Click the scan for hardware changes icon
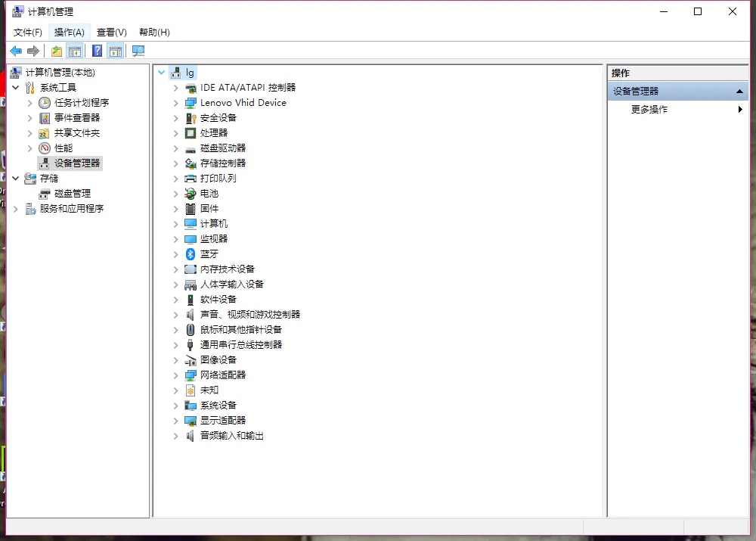 point(138,51)
